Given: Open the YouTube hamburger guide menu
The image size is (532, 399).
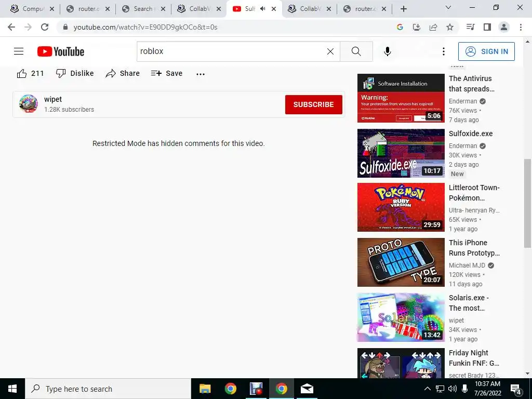Looking at the screenshot, I should [x=19, y=51].
